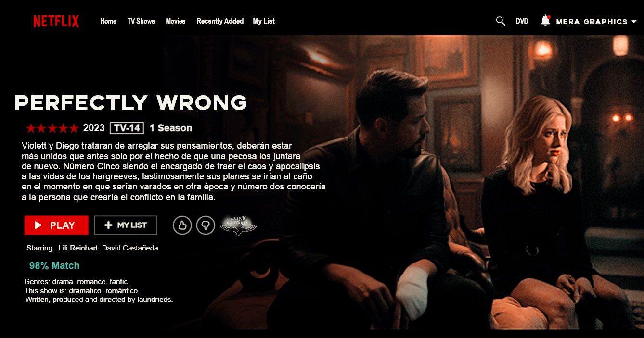Add the show with + My List button
This screenshot has height=338, width=644.
pyautogui.click(x=126, y=225)
